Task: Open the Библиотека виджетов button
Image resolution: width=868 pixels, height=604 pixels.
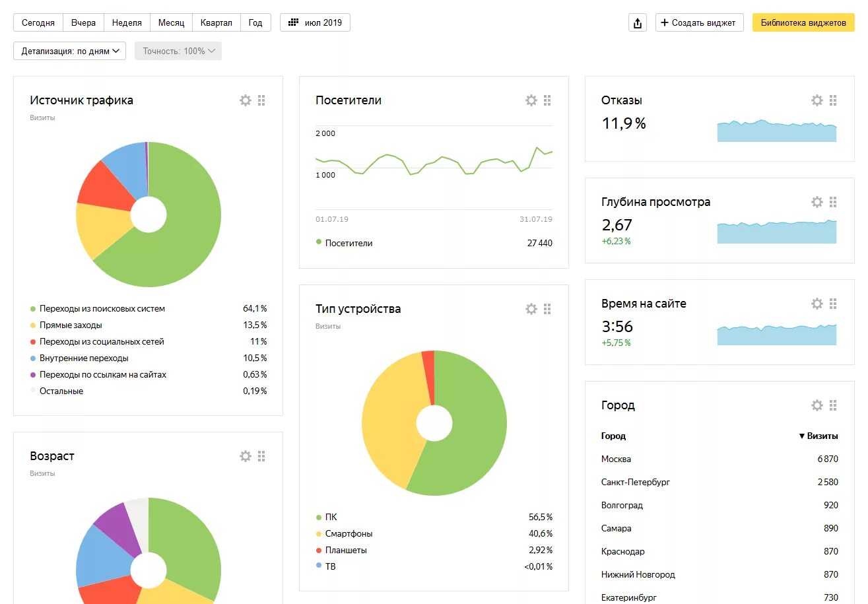Action: (803, 22)
